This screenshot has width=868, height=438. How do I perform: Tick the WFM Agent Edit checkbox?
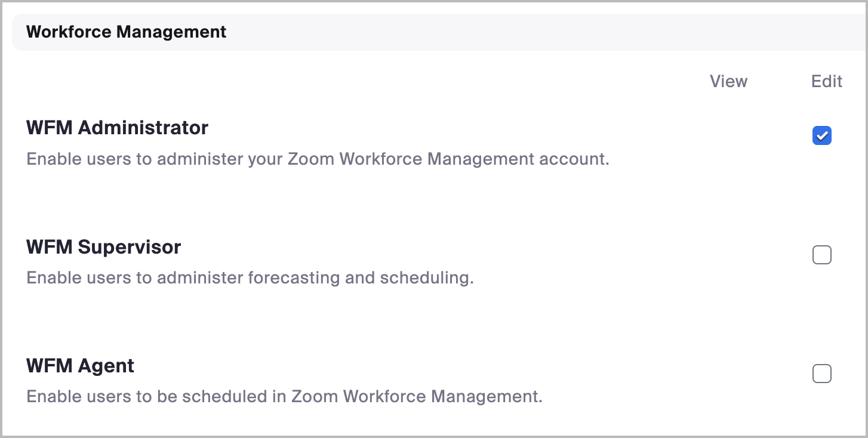pyautogui.click(x=822, y=374)
